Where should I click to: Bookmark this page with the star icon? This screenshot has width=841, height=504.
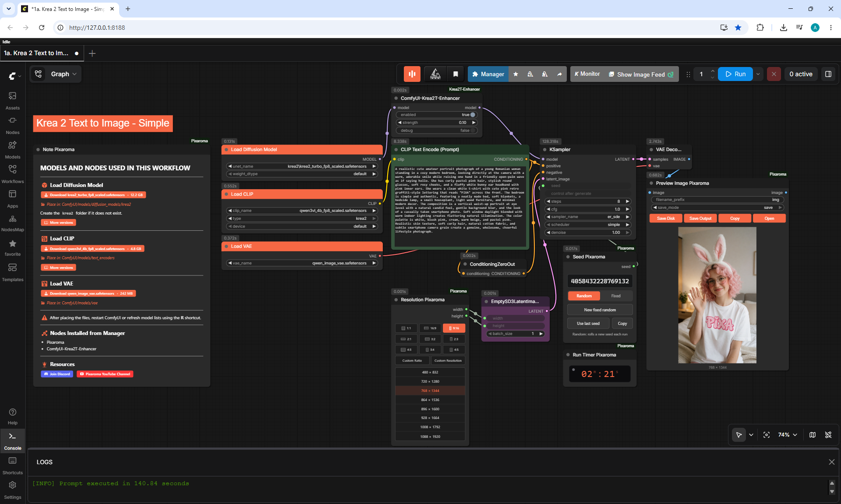click(738, 28)
